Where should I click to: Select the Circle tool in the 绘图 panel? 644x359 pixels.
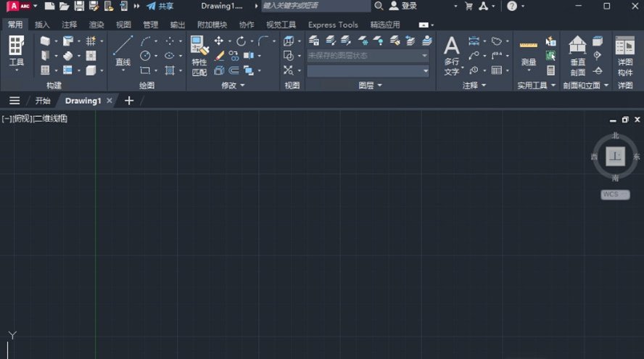145,55
